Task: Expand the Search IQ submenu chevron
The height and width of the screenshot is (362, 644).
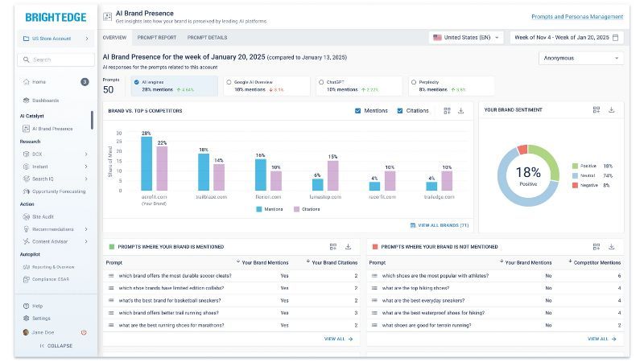Action: (x=86, y=179)
